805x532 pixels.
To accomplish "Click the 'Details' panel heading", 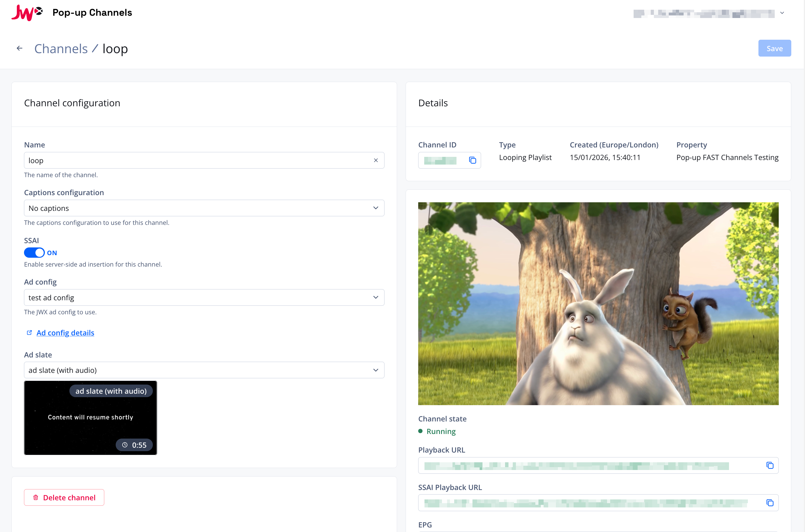I will (433, 103).
